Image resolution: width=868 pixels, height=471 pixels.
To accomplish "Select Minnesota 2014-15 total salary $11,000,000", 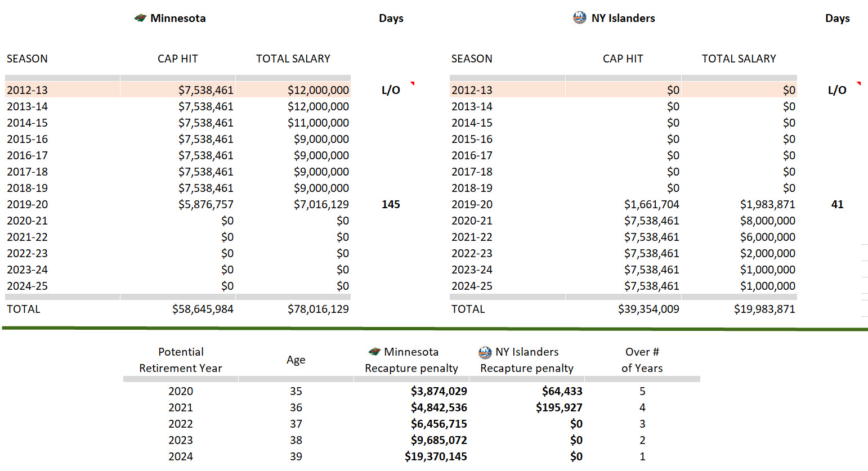I will tap(318, 123).
